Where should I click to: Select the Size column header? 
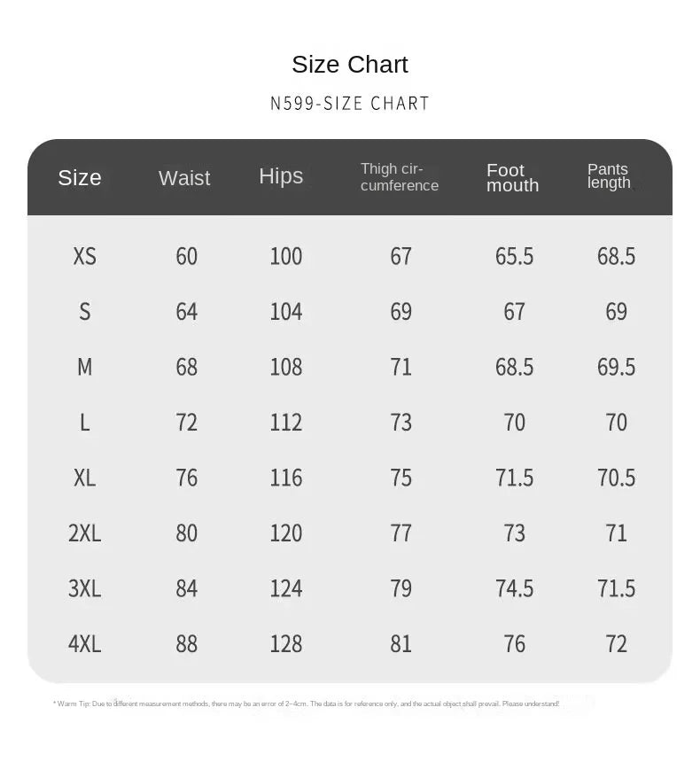click(80, 177)
